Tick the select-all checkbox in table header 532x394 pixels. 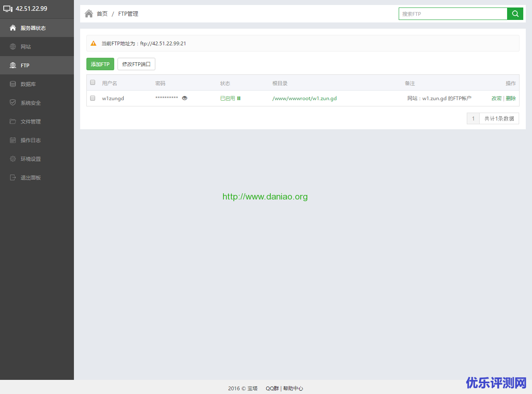click(x=93, y=82)
